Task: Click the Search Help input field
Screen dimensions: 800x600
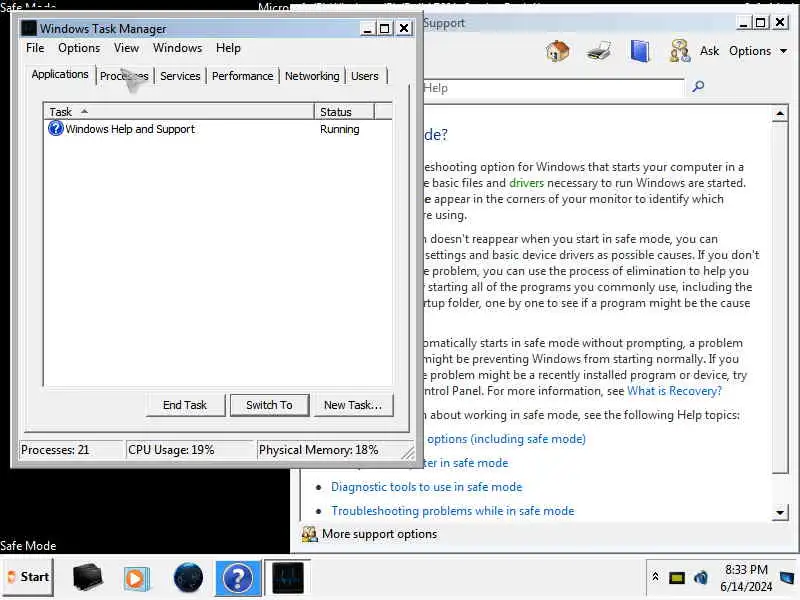Action: (554, 88)
